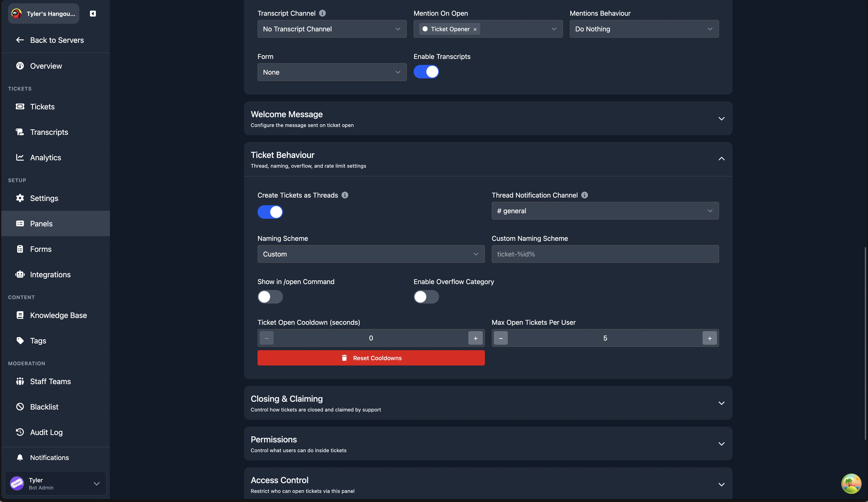Click the Transcripts icon in sidebar
The width and height of the screenshot is (868, 502).
(20, 132)
